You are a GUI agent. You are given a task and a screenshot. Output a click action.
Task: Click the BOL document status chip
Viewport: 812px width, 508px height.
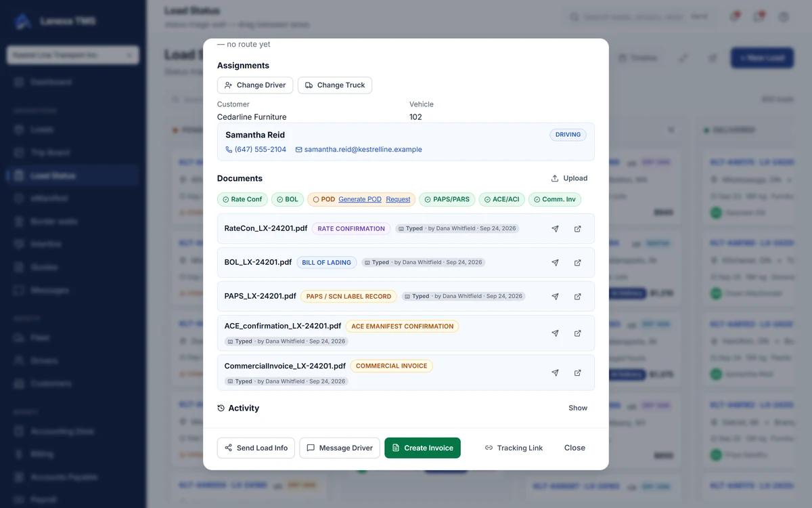[288, 199]
